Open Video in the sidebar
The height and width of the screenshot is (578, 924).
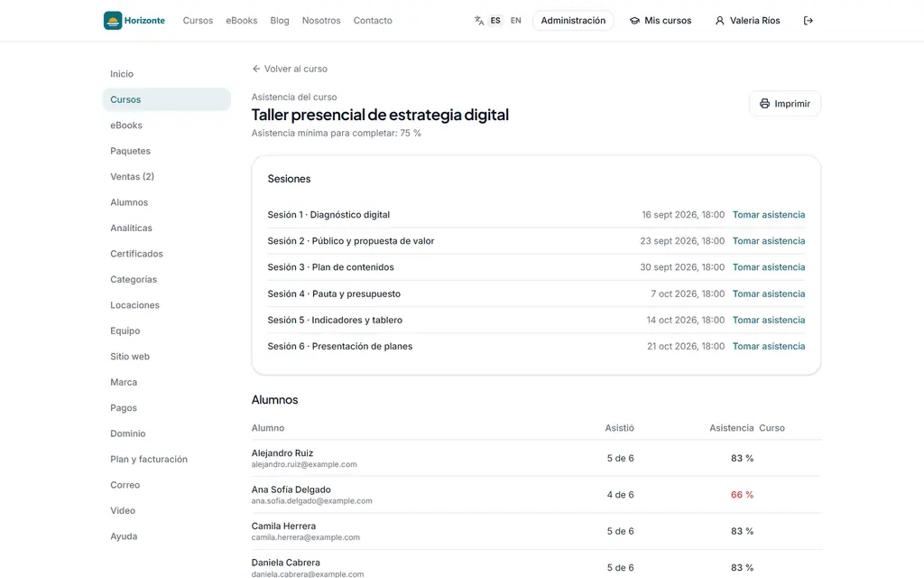pos(166,510)
